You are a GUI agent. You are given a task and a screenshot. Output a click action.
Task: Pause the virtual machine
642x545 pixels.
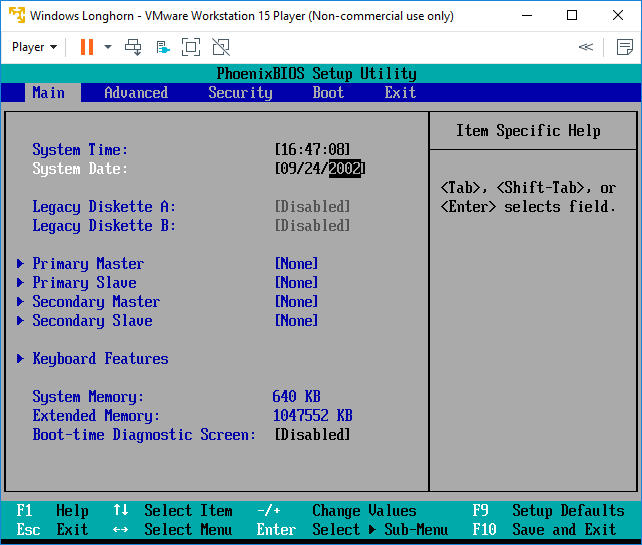tap(87, 47)
